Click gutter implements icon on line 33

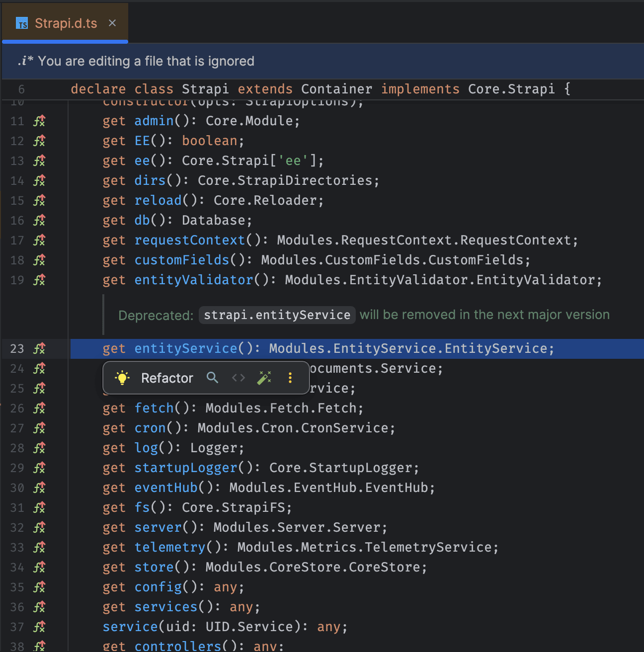tap(39, 547)
